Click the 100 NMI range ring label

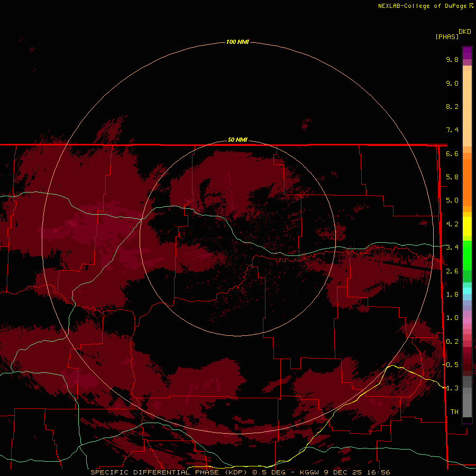tap(237, 42)
